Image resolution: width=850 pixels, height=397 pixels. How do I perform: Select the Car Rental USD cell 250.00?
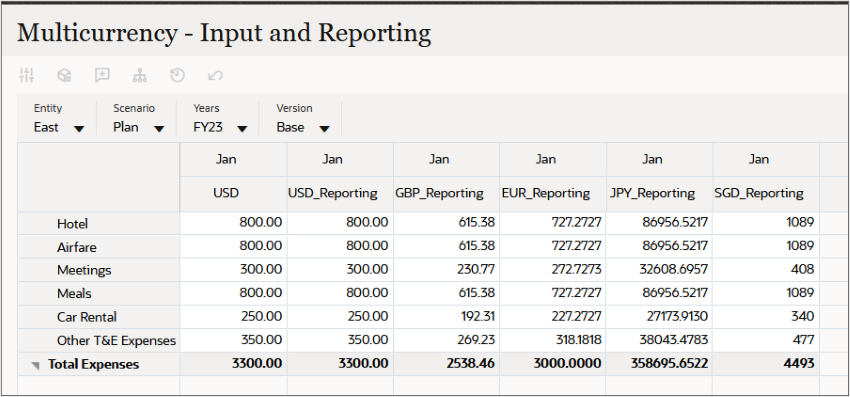[x=234, y=316]
